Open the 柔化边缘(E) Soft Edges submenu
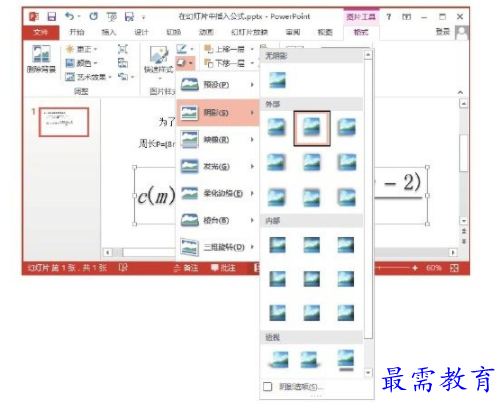 [x=218, y=193]
